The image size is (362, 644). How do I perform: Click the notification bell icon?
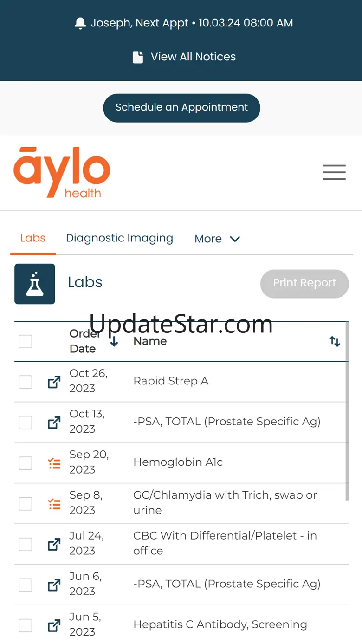tap(80, 23)
